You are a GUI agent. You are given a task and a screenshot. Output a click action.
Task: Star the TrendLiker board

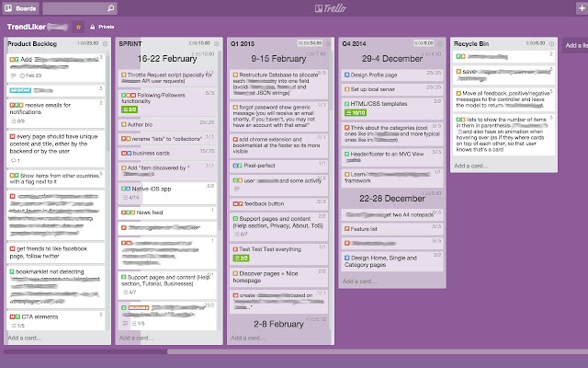click(x=78, y=27)
